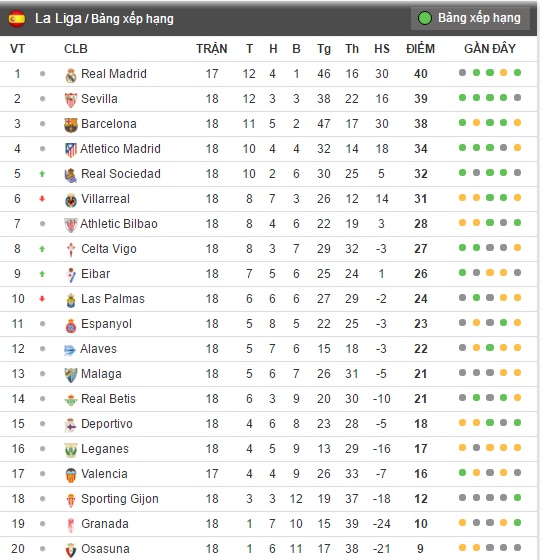
Task: Click the Real Madrid club crest
Action: click(x=71, y=75)
